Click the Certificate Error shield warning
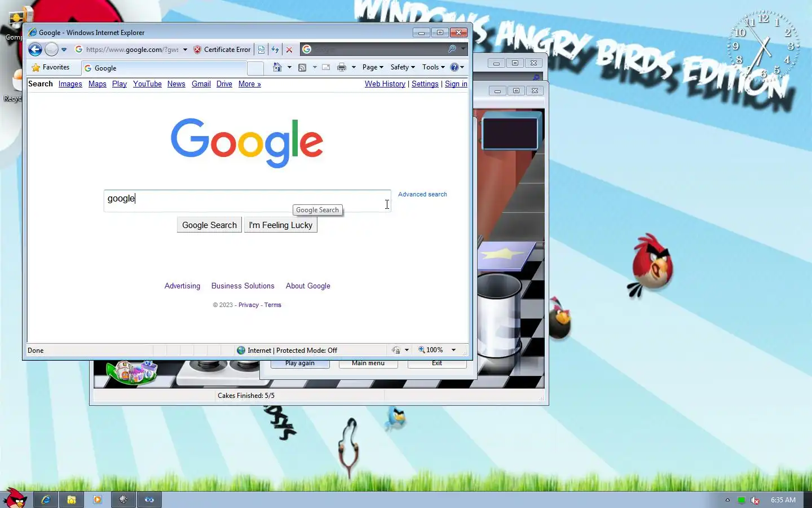The height and width of the screenshot is (508, 812). tap(222, 50)
